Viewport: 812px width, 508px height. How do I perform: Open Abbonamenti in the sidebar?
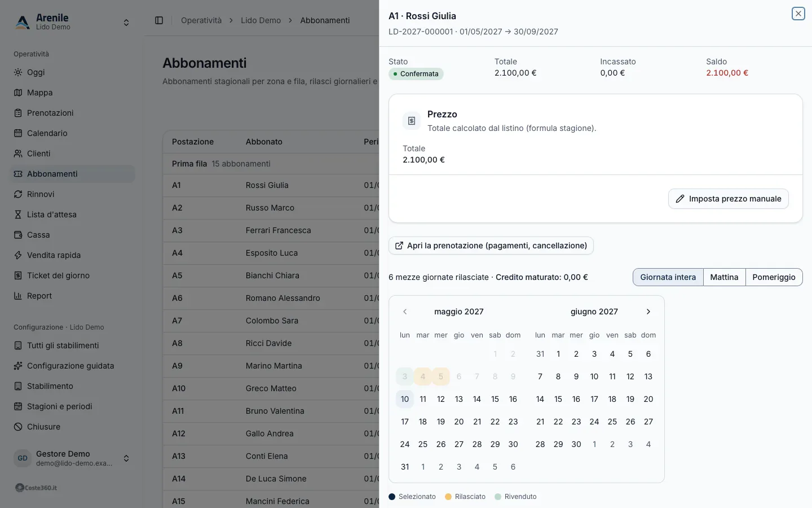(72, 174)
